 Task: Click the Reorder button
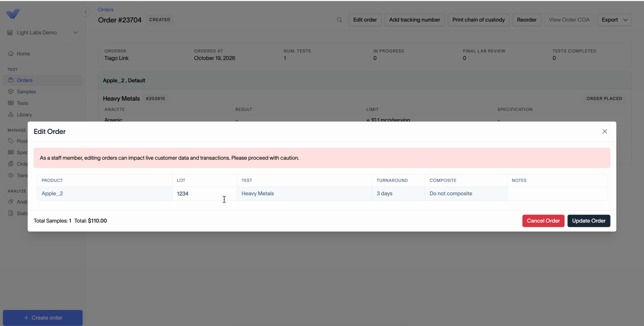527,20
